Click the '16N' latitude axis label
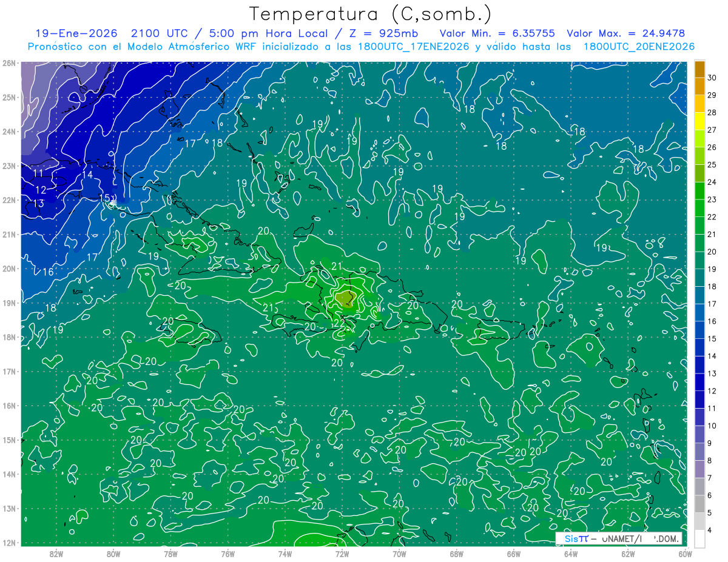 [x=8, y=406]
